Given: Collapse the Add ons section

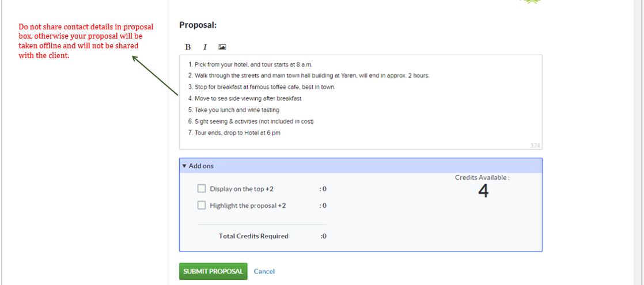Looking at the screenshot, I should (x=184, y=166).
